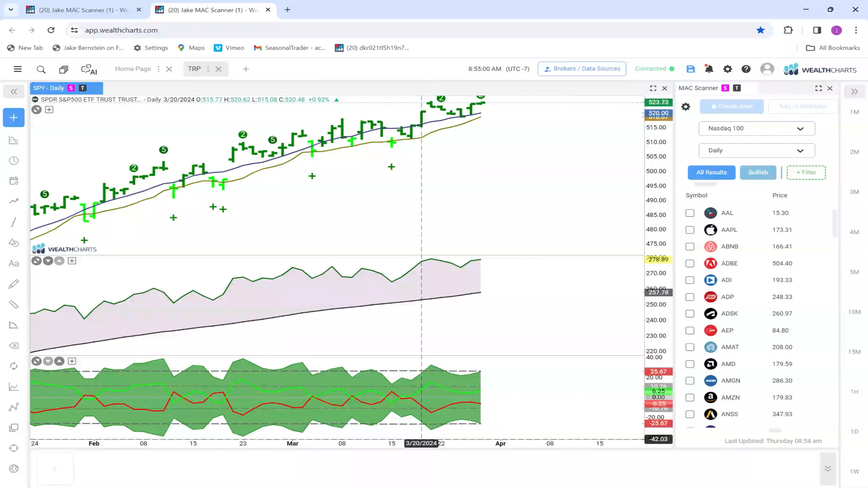
Task: Switch to Home Page workspace tab
Action: [133, 69]
